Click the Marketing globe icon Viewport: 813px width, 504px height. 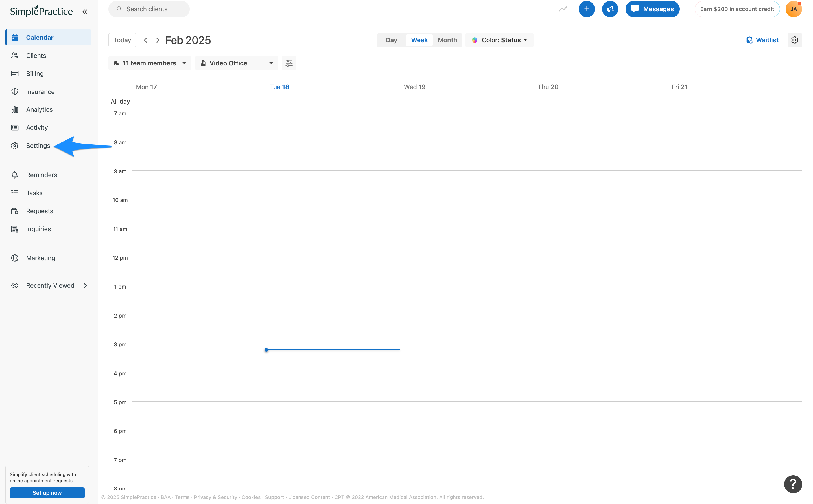(15, 258)
